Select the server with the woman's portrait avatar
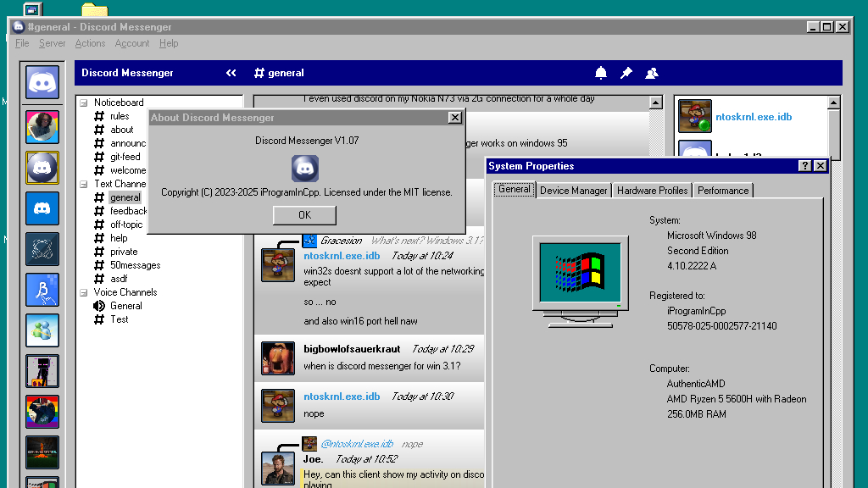Viewport: 868px width, 488px height. click(x=42, y=127)
